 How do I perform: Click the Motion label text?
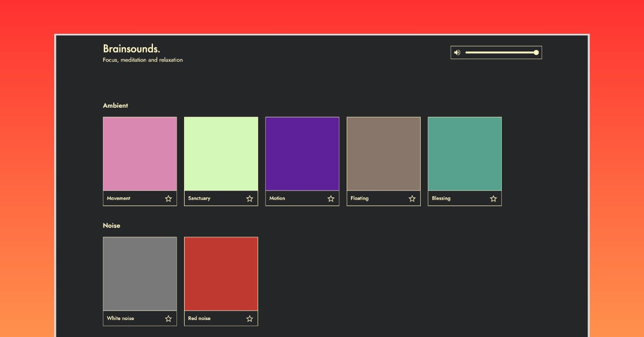click(x=277, y=199)
